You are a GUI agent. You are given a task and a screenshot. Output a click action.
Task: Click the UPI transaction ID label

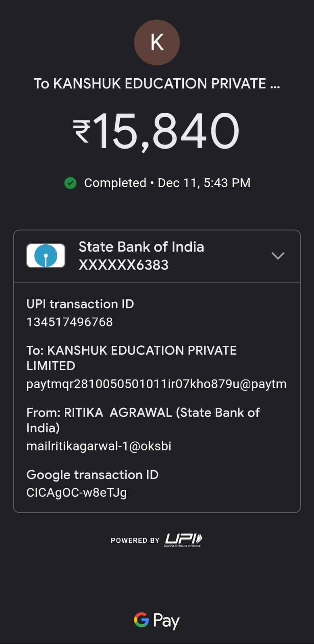click(80, 304)
